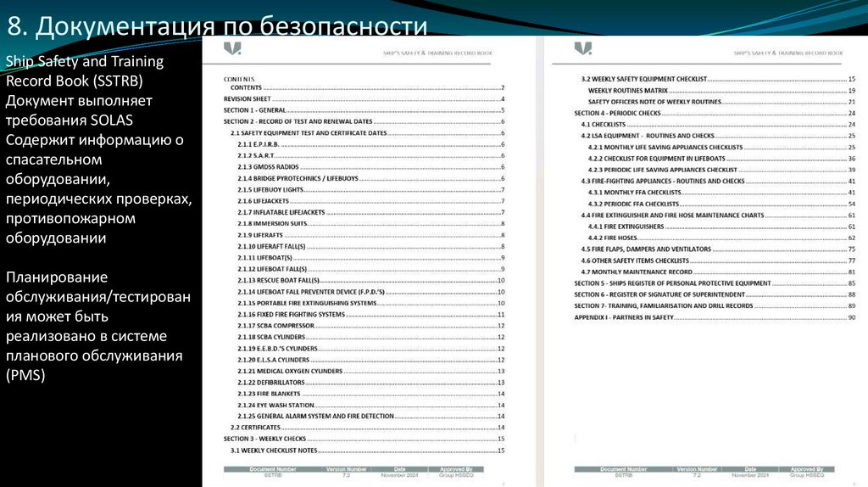868x487 pixels.
Task: Select the "2.1.7 Inflatable Lifejackets" entry
Action: pyautogui.click(x=371, y=212)
